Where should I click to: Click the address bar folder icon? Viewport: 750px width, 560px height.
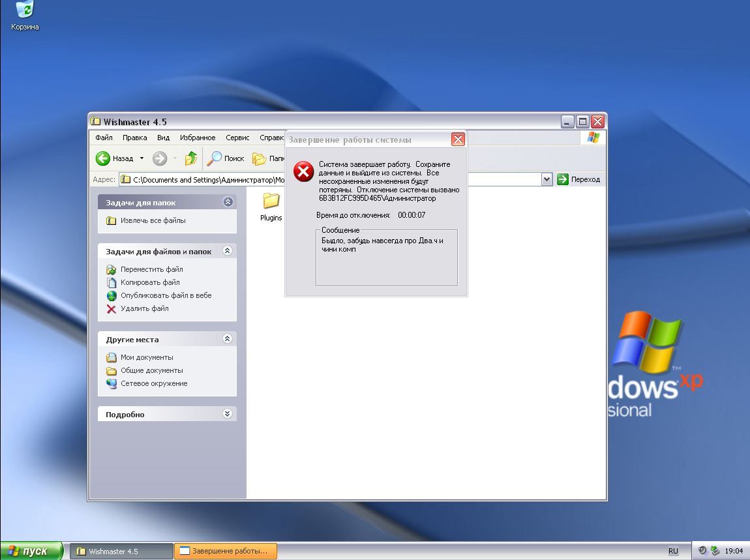(125, 179)
